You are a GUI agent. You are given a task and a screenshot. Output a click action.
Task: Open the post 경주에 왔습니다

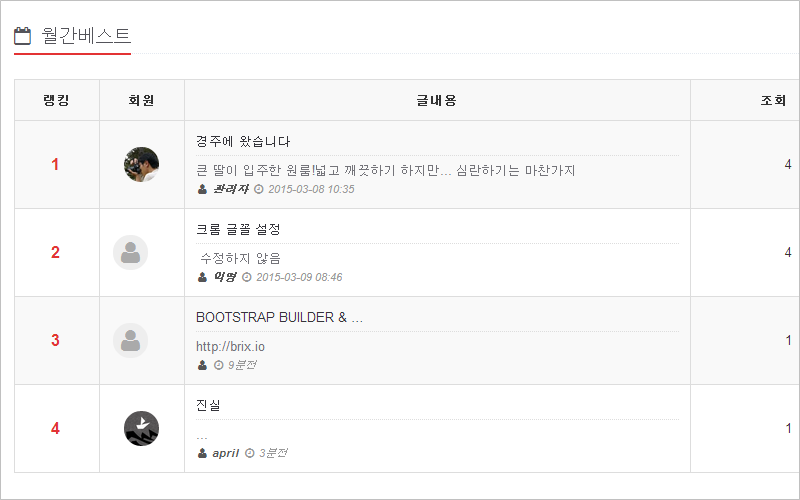[x=243, y=141]
